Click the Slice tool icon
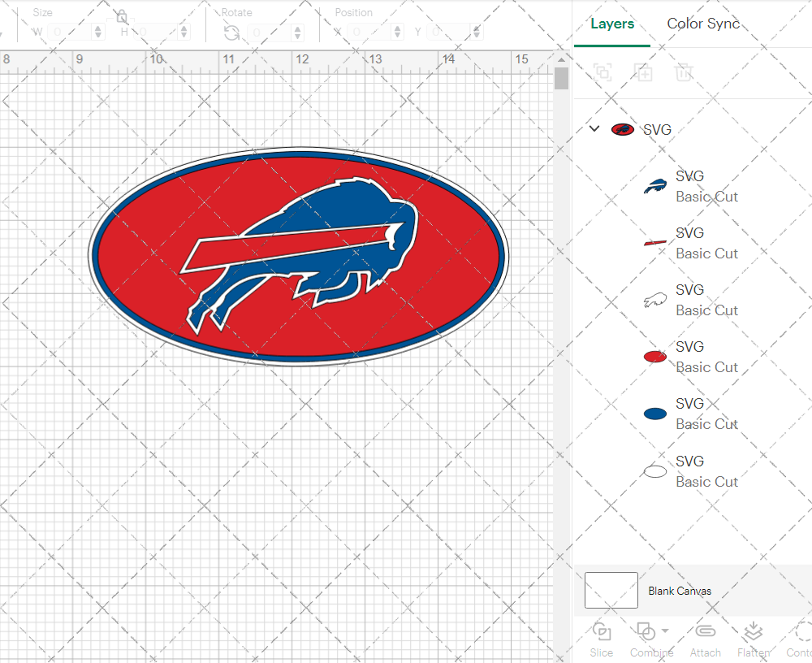The width and height of the screenshot is (812, 663). (x=602, y=632)
